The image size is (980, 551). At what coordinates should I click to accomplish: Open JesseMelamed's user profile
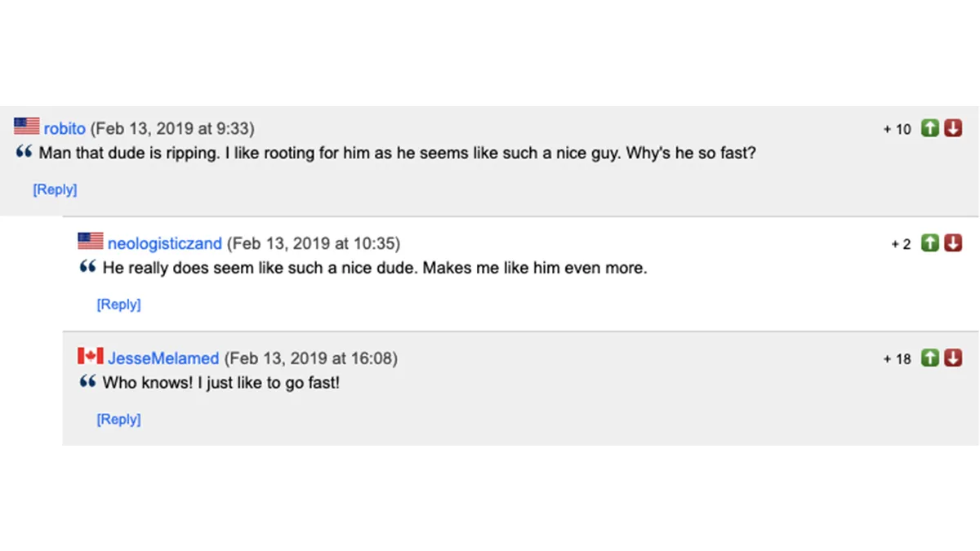click(x=163, y=358)
